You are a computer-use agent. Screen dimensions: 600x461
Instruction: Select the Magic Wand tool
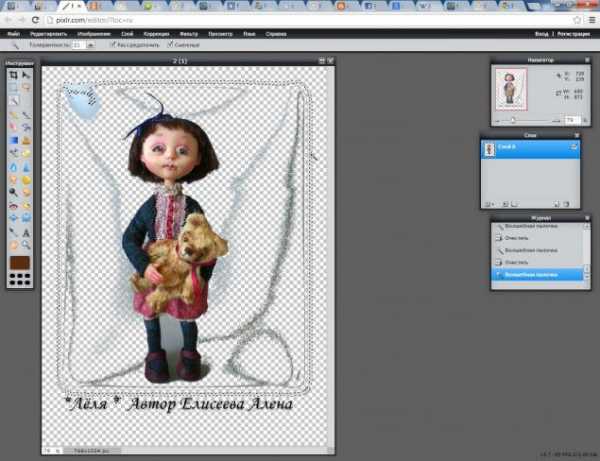pyautogui.click(x=12, y=101)
